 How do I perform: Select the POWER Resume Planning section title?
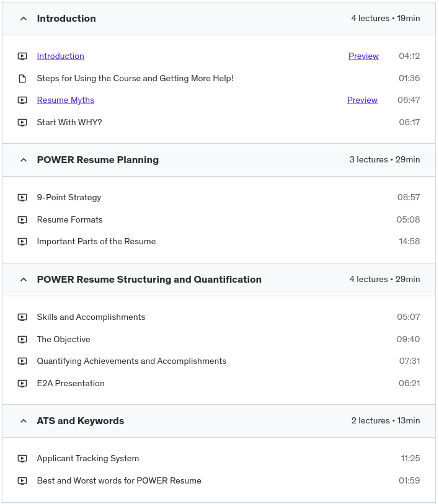click(x=97, y=160)
